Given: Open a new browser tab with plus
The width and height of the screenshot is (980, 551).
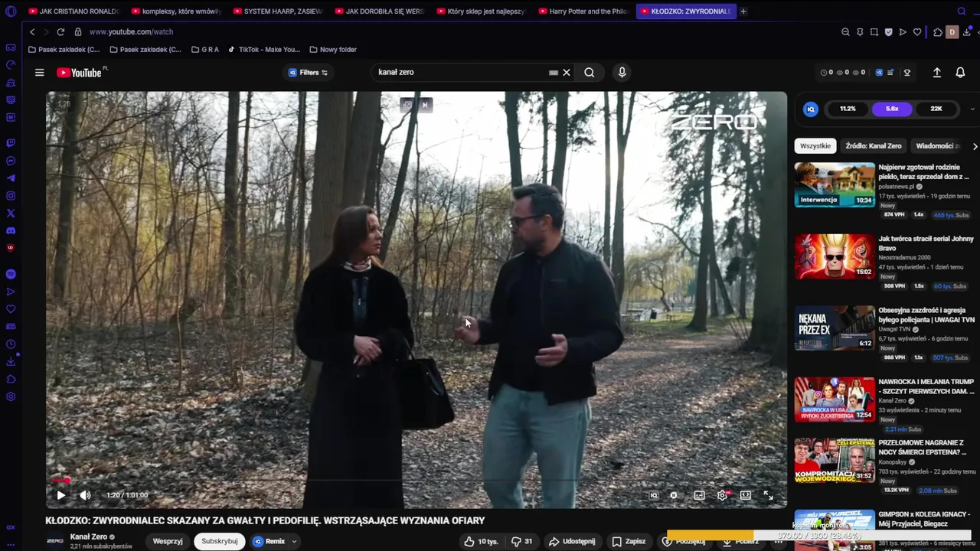Looking at the screenshot, I should [x=743, y=11].
